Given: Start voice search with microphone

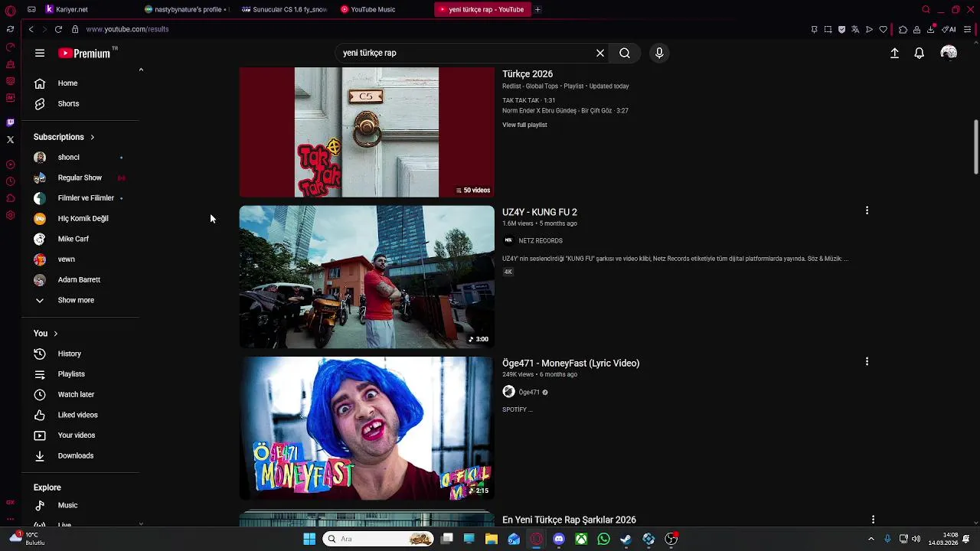Looking at the screenshot, I should pos(659,53).
